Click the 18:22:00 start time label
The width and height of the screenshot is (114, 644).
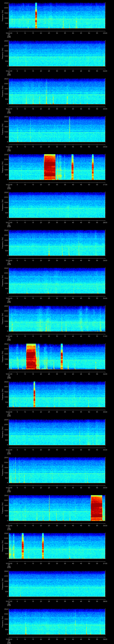pos(9,33)
